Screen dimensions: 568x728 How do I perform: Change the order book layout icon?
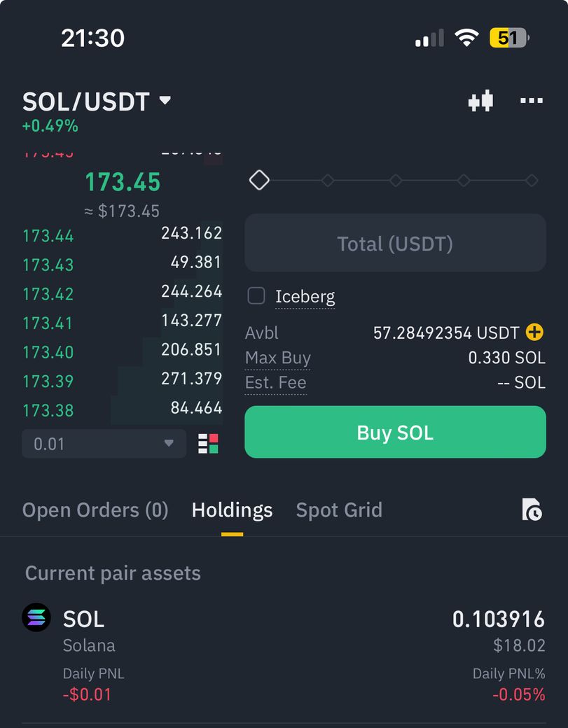(208, 444)
